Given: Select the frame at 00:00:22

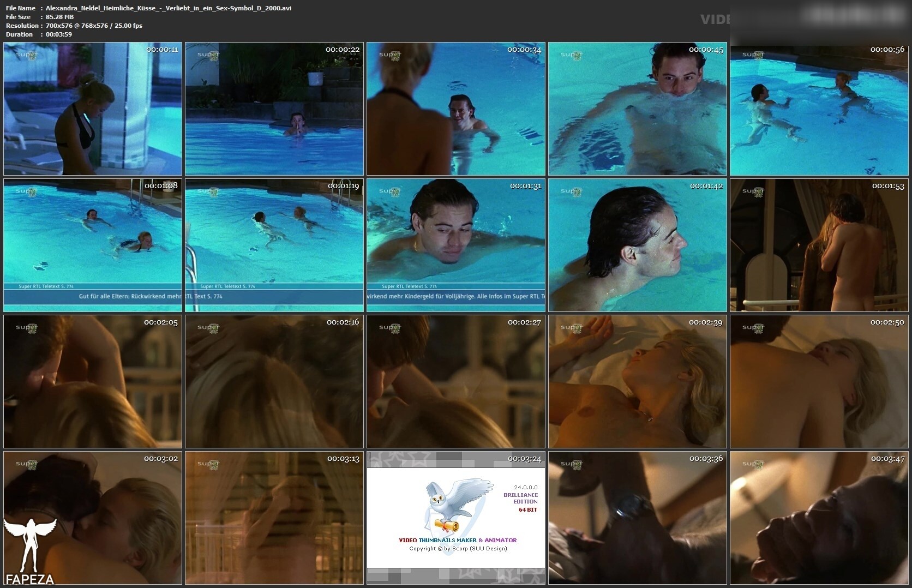Looking at the screenshot, I should [274, 109].
